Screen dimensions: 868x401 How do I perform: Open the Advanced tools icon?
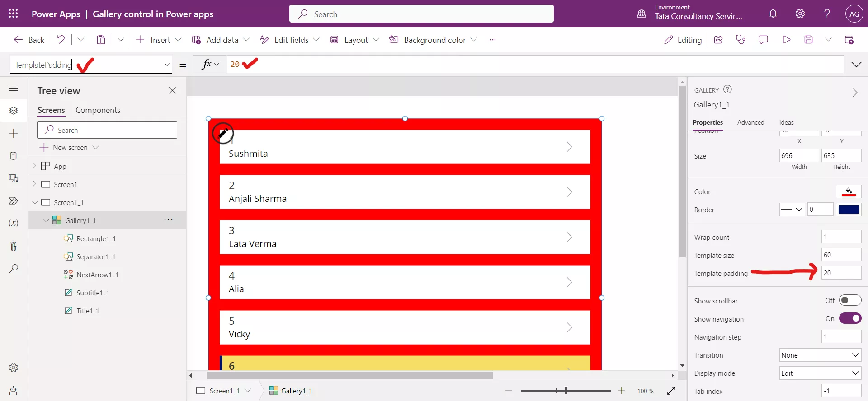(14, 246)
